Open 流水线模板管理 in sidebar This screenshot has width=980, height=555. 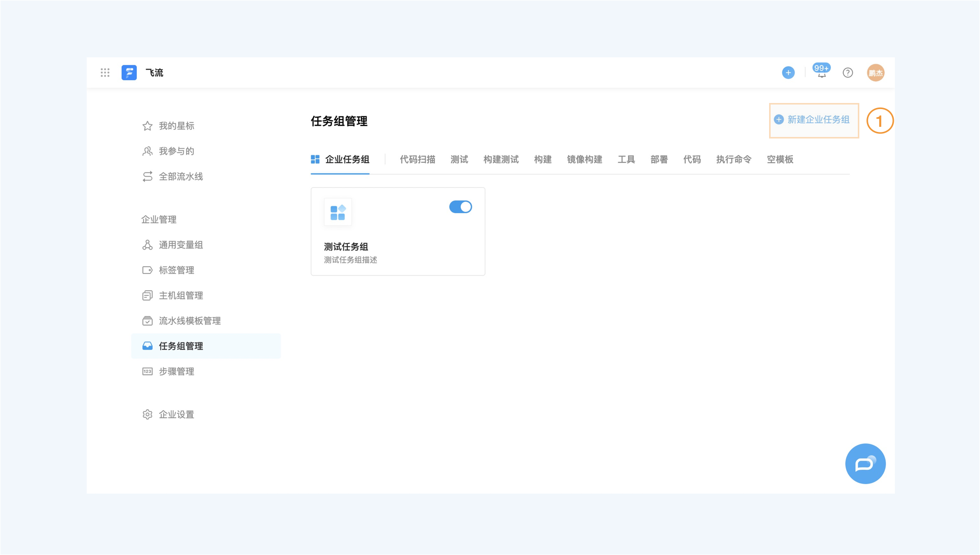190,321
